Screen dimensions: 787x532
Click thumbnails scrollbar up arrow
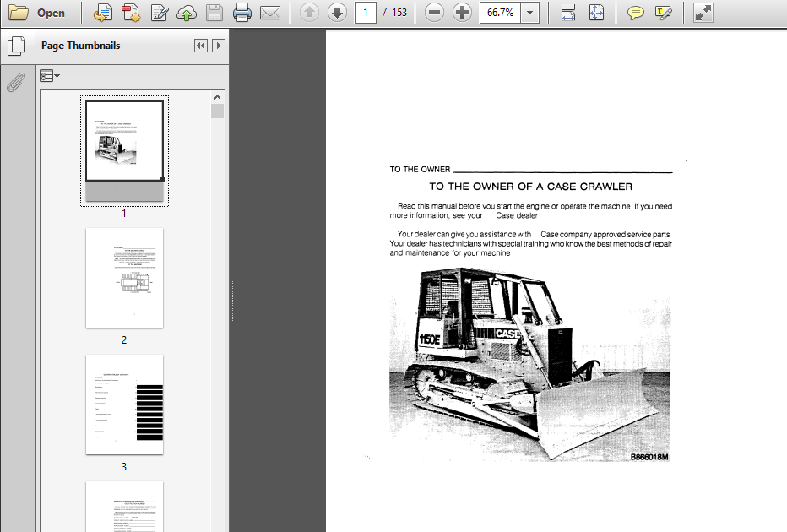click(217, 97)
